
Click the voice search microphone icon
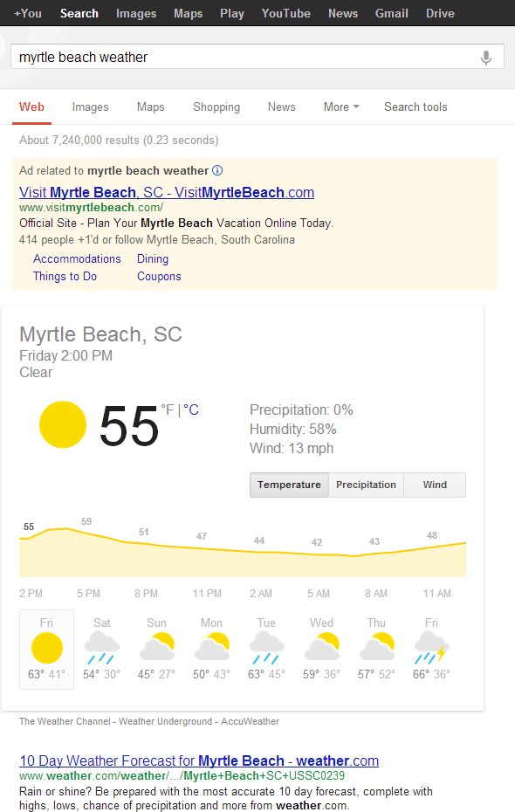click(x=486, y=56)
